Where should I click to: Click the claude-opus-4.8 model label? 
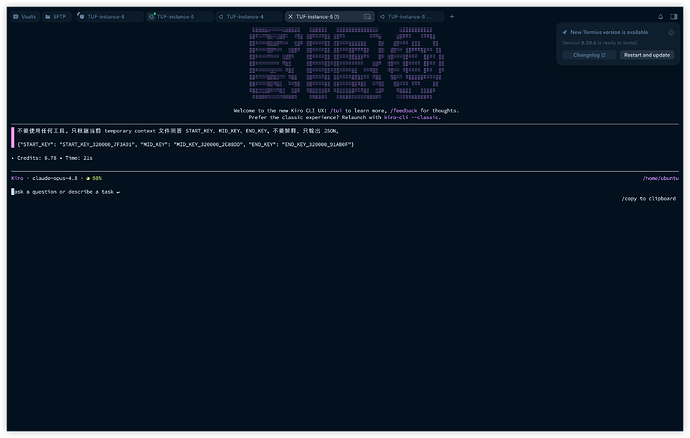pos(55,178)
